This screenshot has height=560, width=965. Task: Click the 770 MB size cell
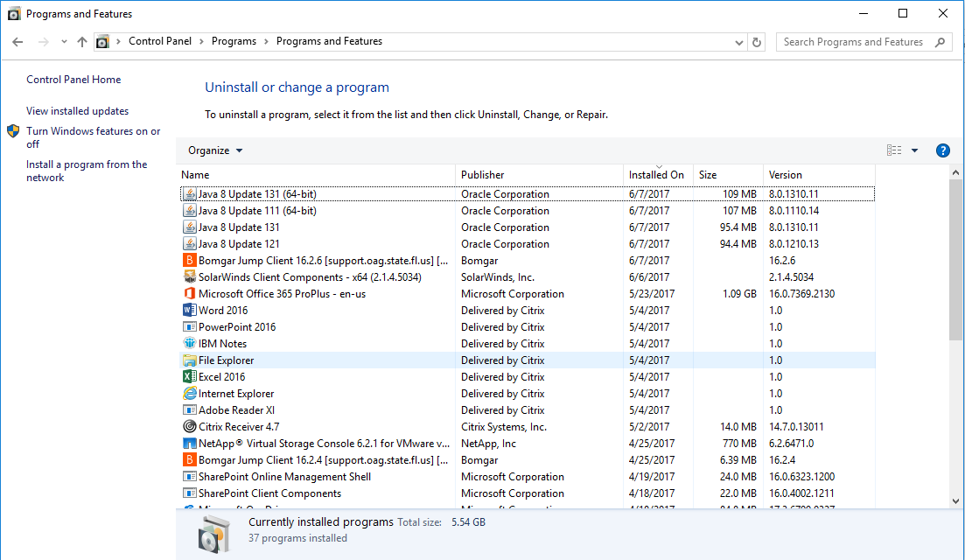pyautogui.click(x=739, y=443)
